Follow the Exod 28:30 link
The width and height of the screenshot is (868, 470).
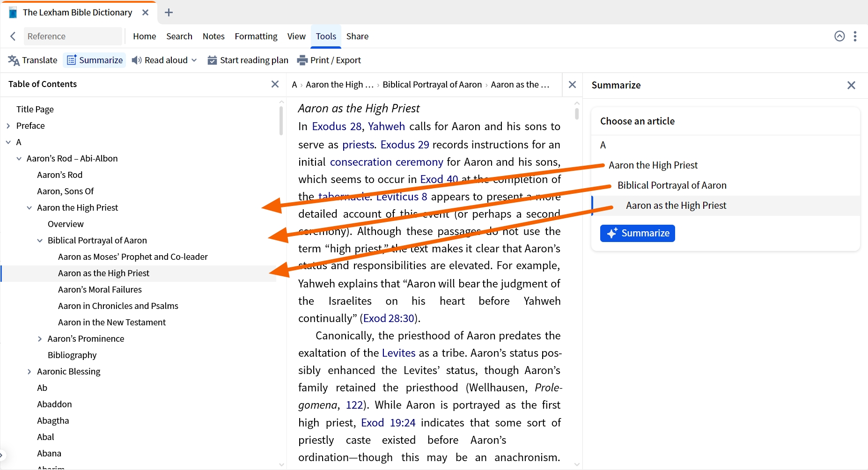389,318
